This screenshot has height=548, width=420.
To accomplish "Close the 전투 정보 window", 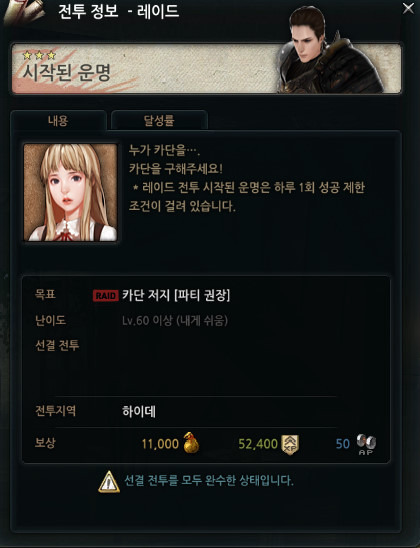I will [408, 8].
